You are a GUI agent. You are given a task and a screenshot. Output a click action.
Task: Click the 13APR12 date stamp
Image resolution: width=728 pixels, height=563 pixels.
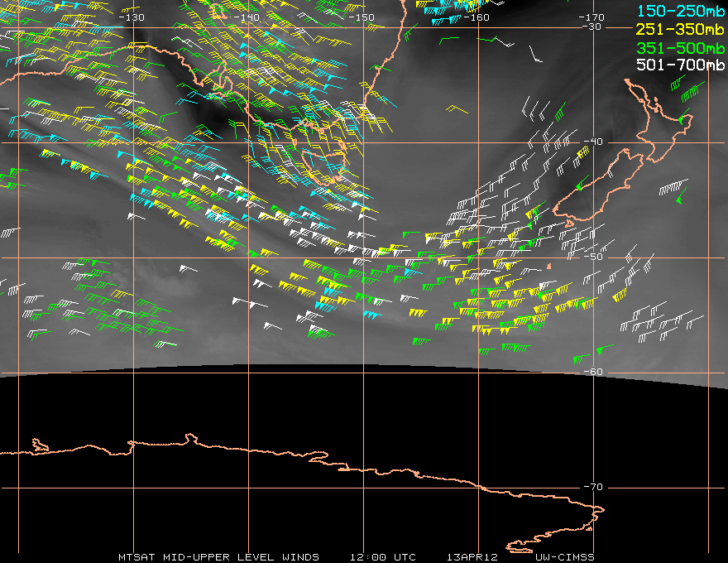coord(472,557)
